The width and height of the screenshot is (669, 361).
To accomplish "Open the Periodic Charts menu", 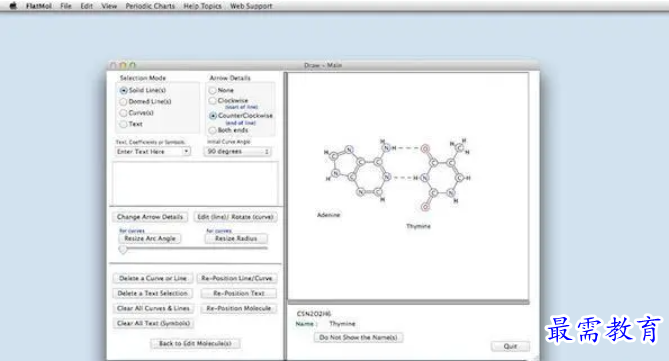I will (x=150, y=6).
